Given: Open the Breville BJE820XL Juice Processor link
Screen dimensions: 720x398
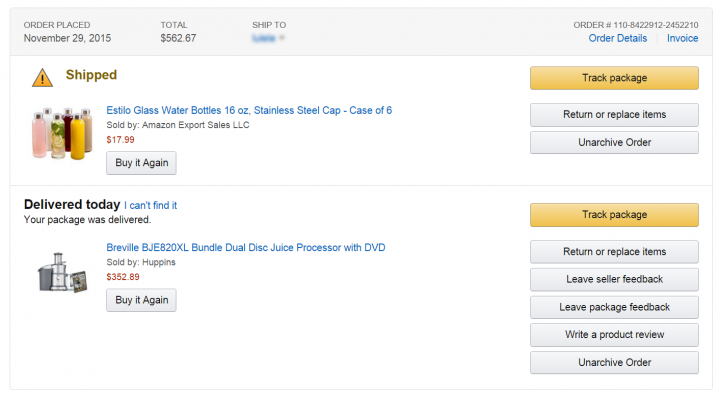Looking at the screenshot, I should tap(246, 247).
